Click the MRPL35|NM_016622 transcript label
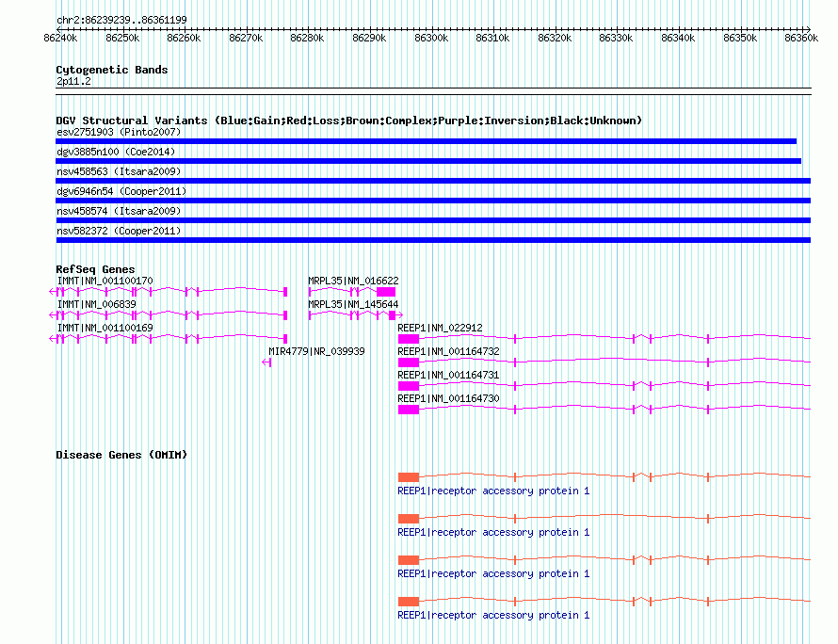The width and height of the screenshot is (838, 644). click(x=353, y=281)
